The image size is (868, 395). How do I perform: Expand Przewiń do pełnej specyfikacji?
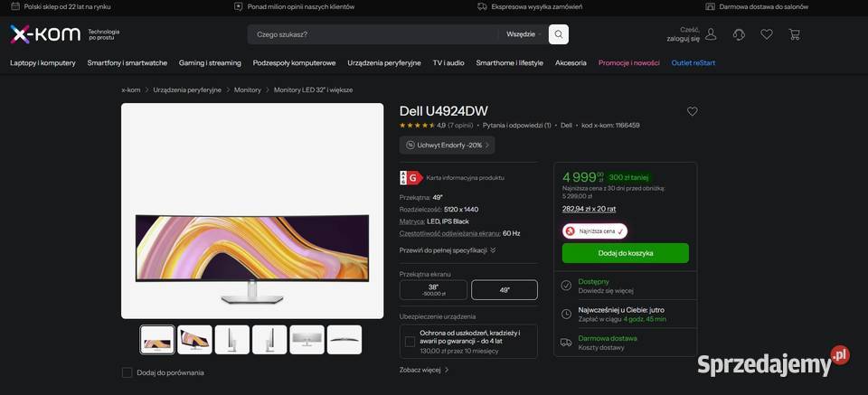pyautogui.click(x=448, y=250)
